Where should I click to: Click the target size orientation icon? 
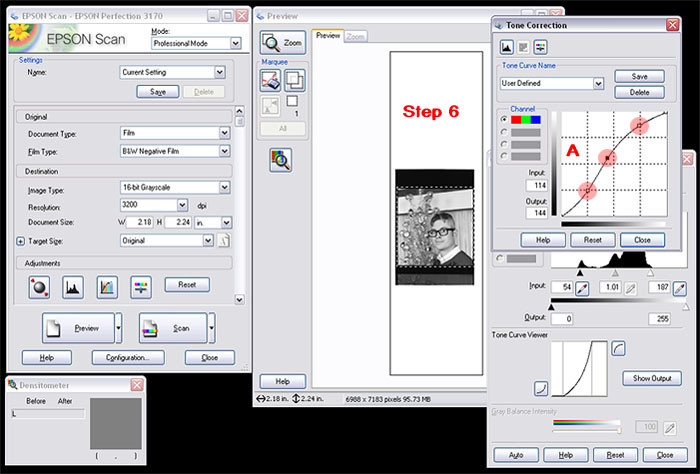(x=224, y=241)
